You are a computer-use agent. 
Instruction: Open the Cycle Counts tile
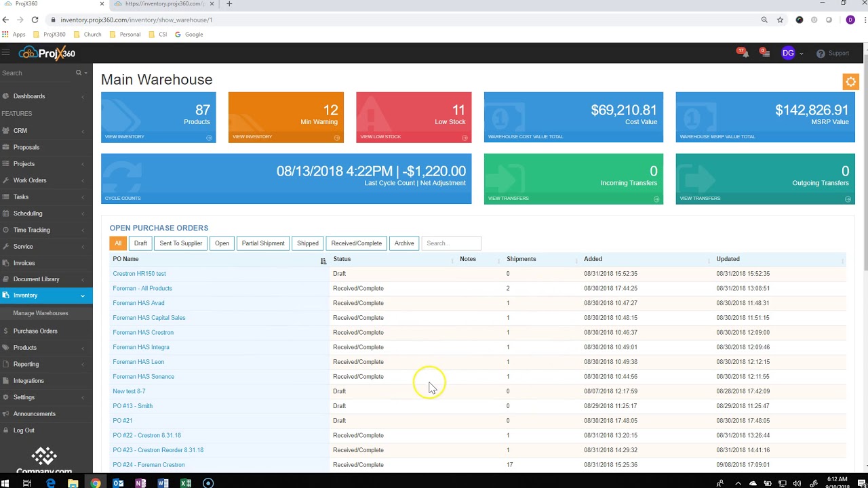(286, 179)
